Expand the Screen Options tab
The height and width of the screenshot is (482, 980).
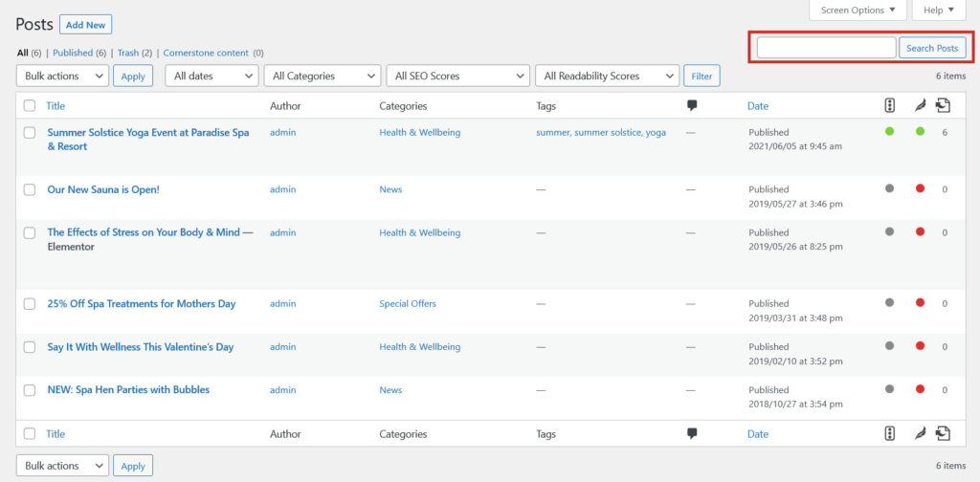click(857, 10)
